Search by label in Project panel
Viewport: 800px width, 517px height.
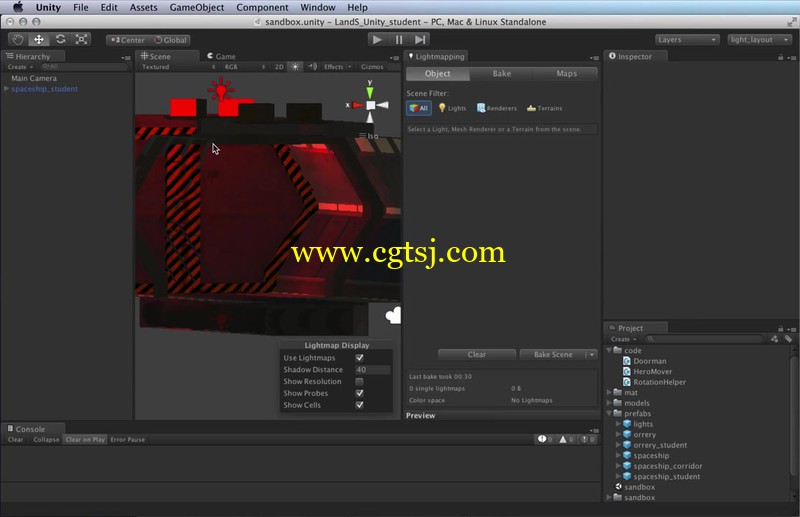tap(788, 339)
